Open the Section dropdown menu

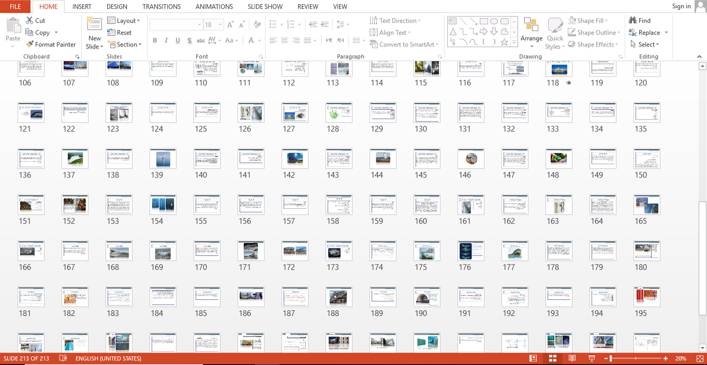124,45
